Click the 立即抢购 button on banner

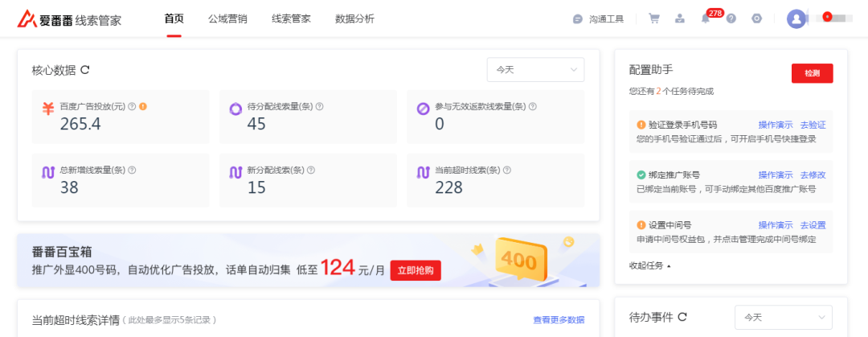point(416,270)
